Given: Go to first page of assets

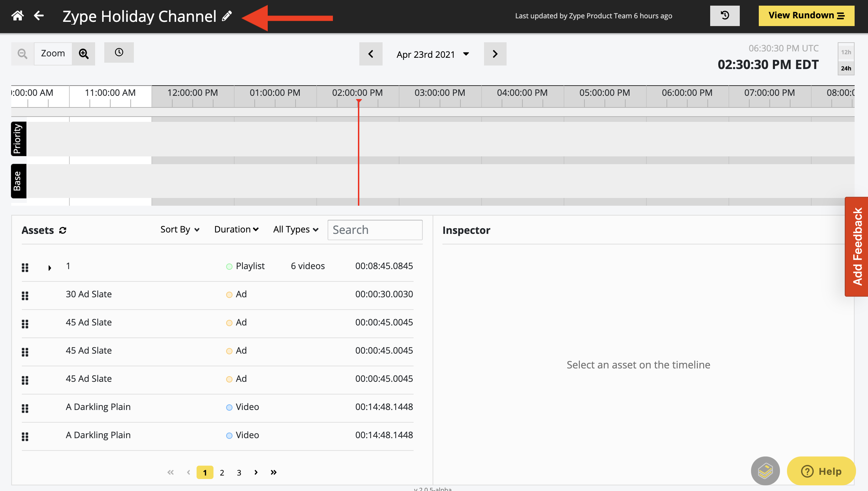Looking at the screenshot, I should (x=170, y=472).
